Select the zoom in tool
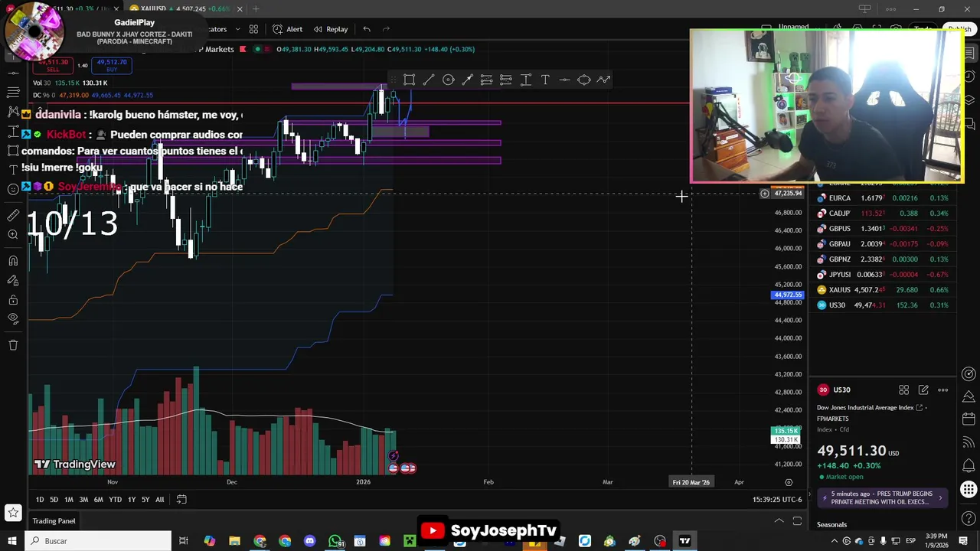 [13, 235]
